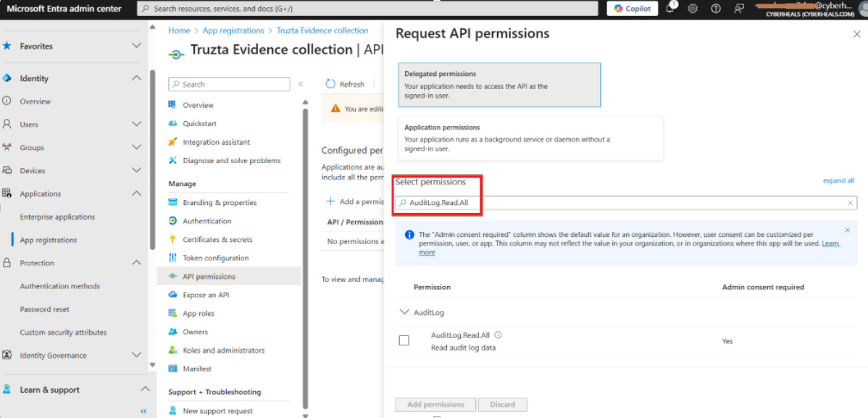Open Overview in the left navigation
Image resolution: width=868 pixels, height=418 pixels.
pos(35,101)
